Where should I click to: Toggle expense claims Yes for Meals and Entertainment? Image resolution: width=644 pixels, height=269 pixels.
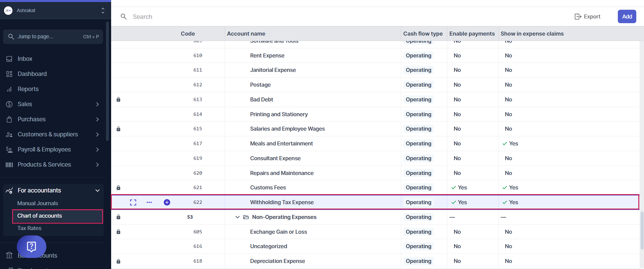[x=510, y=143]
